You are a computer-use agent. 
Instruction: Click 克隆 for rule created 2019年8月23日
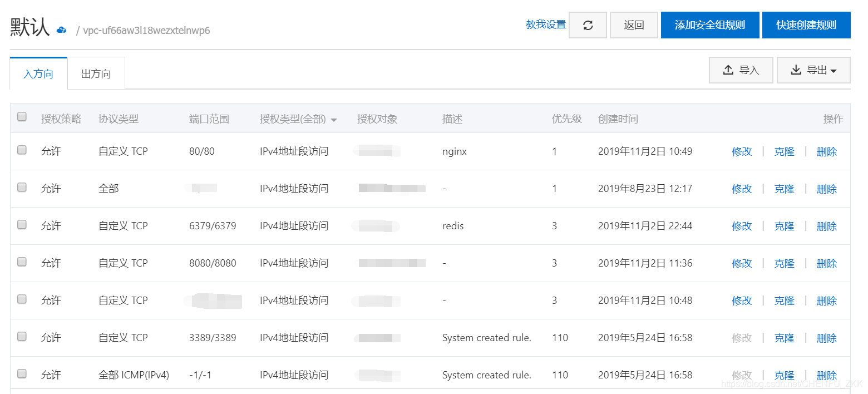[784, 189]
